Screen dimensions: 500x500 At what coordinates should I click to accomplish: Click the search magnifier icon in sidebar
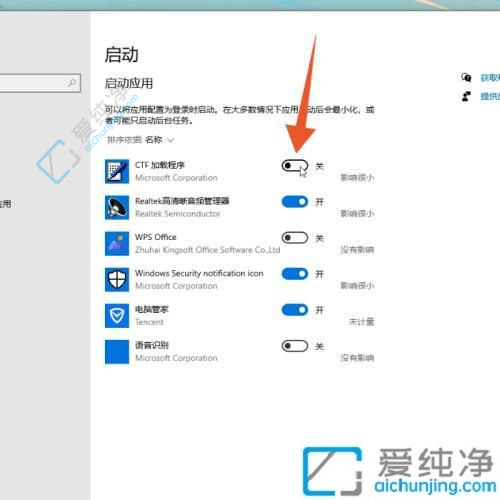[x=72, y=83]
